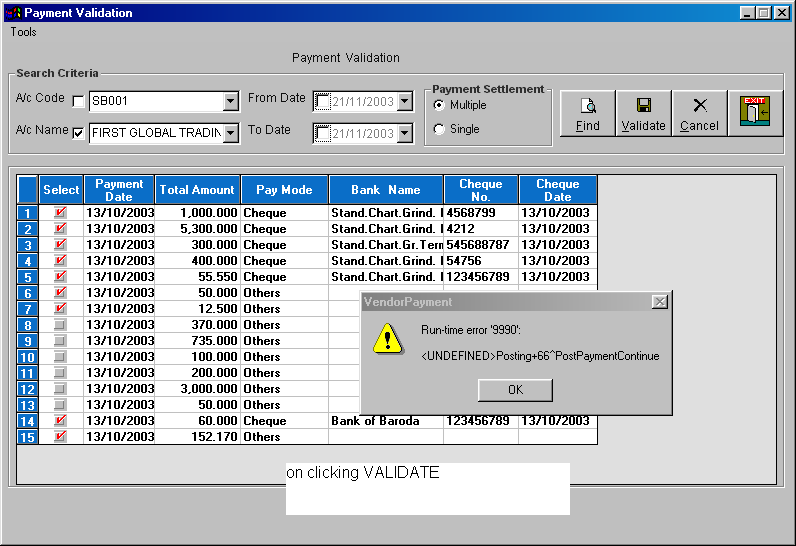Click the FIRST GLOBAL TRADIN name field
Screen dimensions: 796x546
coord(156,133)
